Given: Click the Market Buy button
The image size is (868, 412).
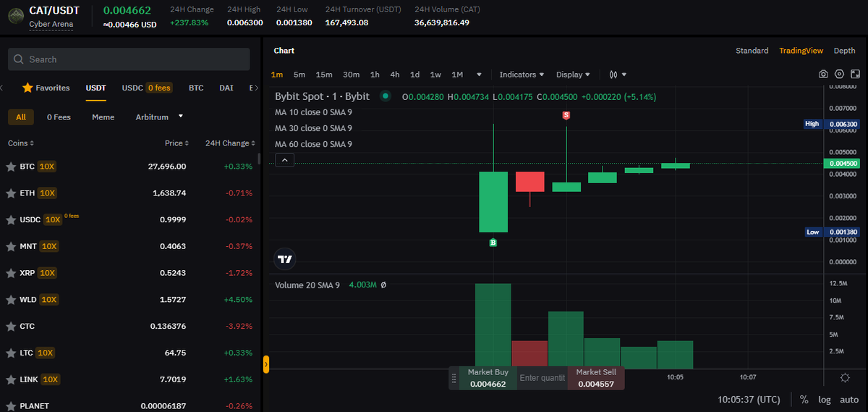Looking at the screenshot, I should pos(488,378).
